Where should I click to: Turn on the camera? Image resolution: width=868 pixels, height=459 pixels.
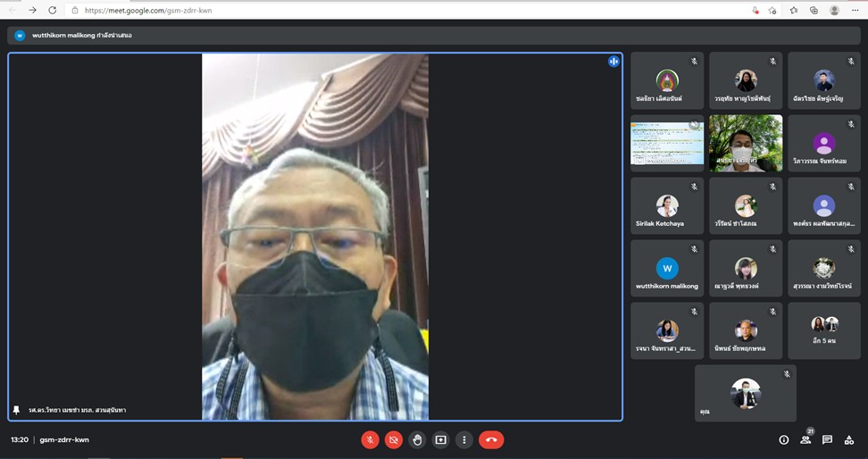point(394,439)
